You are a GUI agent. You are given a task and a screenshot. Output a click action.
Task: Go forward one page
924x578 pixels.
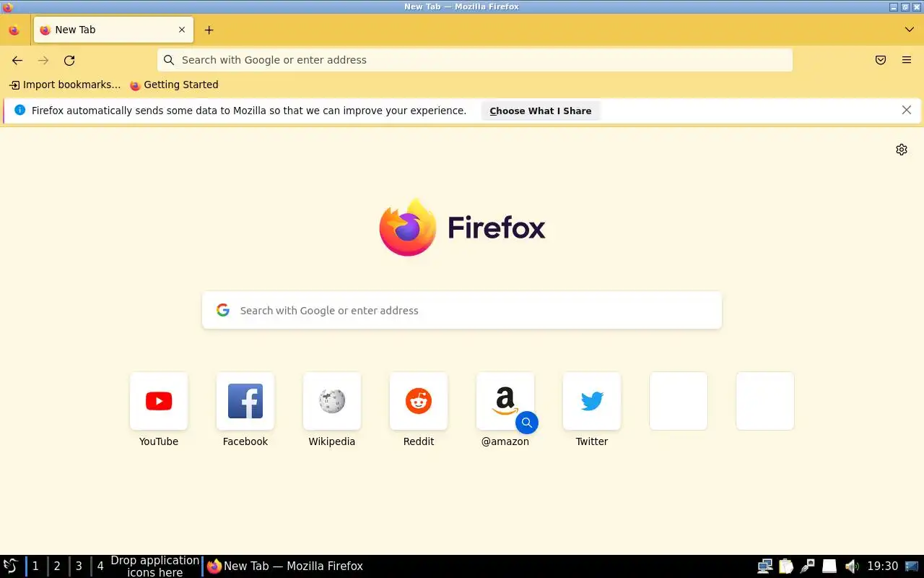(43, 61)
